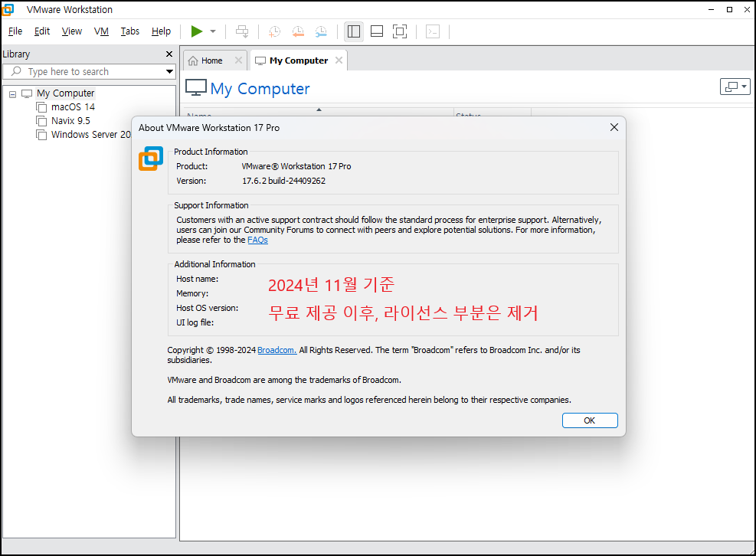Viewport: 756px width, 556px height.
Task: Open the Broadcom link in copyright text
Action: click(277, 351)
